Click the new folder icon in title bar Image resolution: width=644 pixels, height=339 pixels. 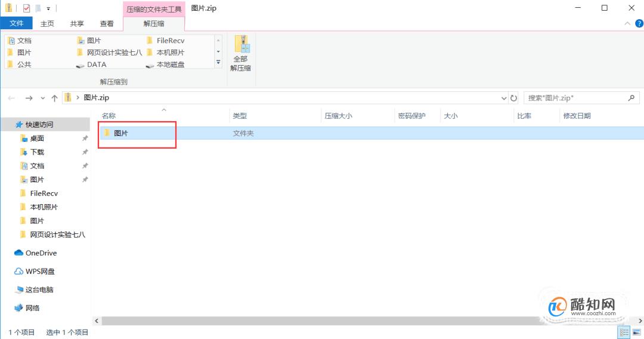38,8
